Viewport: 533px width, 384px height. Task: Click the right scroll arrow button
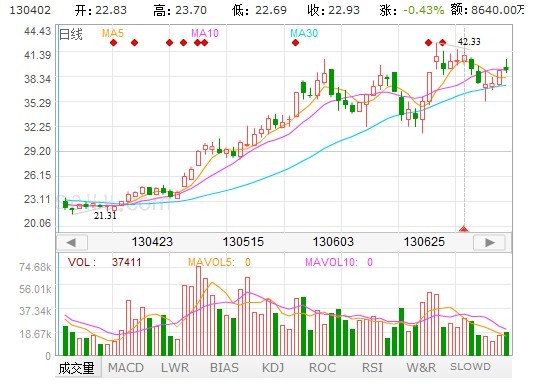489,242
